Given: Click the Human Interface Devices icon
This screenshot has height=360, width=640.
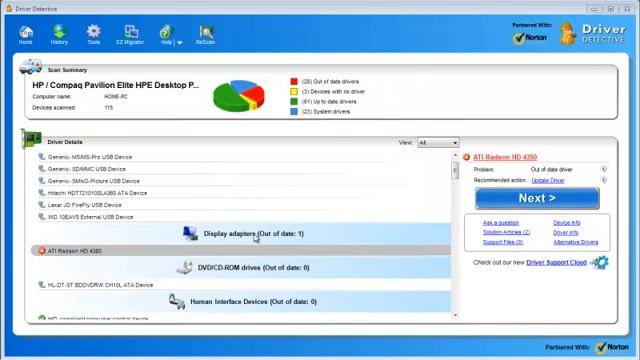Looking at the screenshot, I should tap(177, 302).
